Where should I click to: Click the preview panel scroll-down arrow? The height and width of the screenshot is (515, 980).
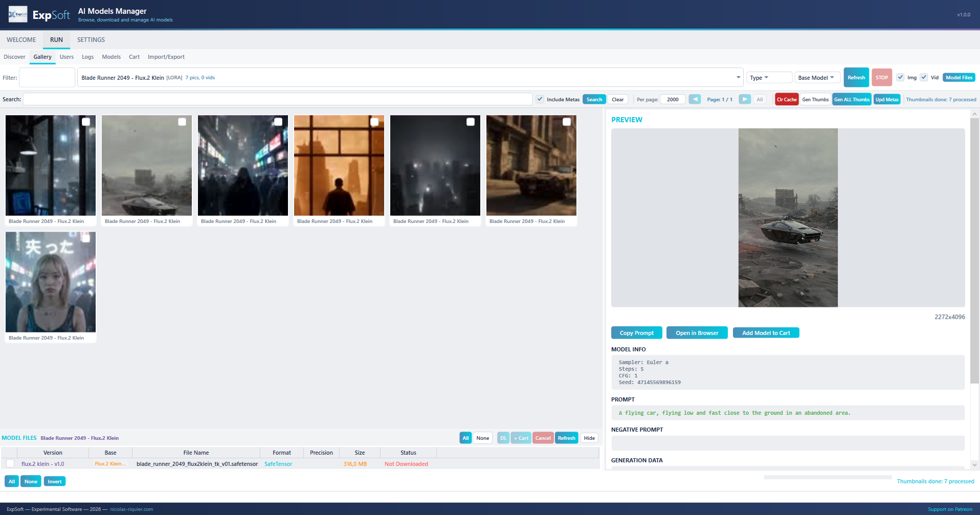point(974,465)
